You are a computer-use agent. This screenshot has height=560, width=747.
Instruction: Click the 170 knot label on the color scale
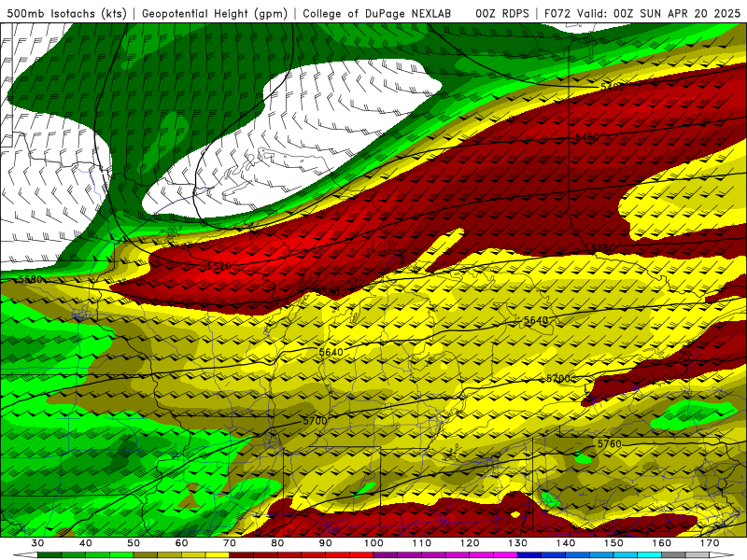point(710,543)
